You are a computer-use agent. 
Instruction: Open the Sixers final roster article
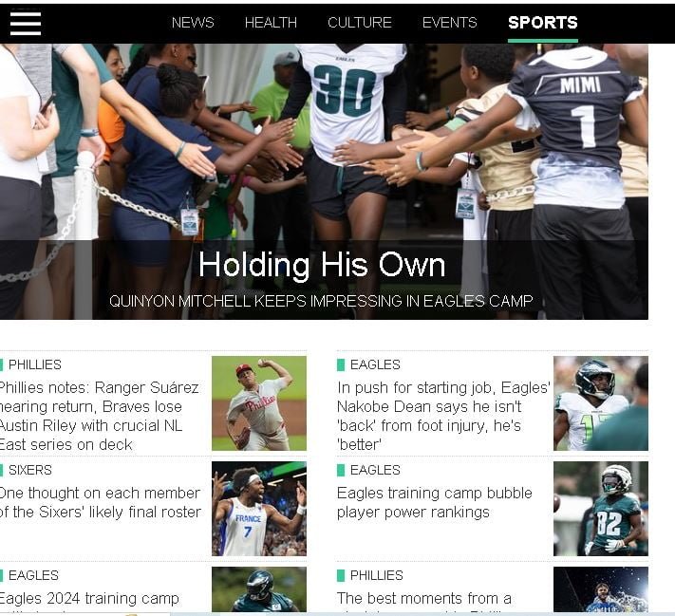pyautogui.click(x=100, y=502)
